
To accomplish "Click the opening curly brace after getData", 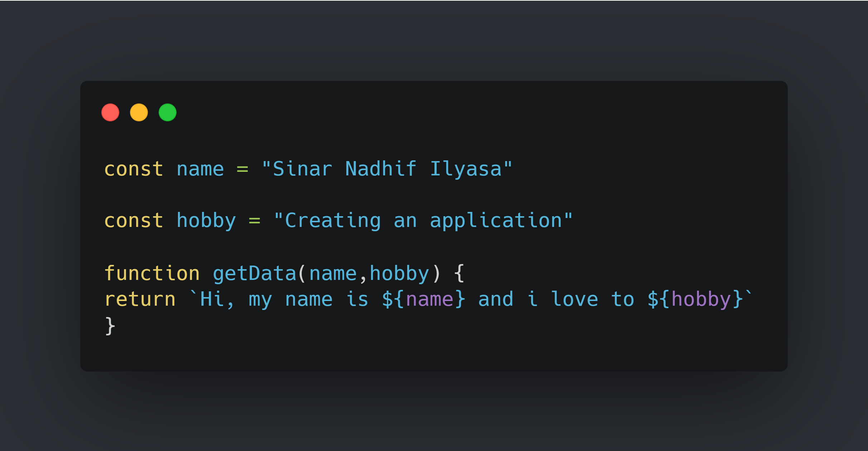I will [x=459, y=273].
